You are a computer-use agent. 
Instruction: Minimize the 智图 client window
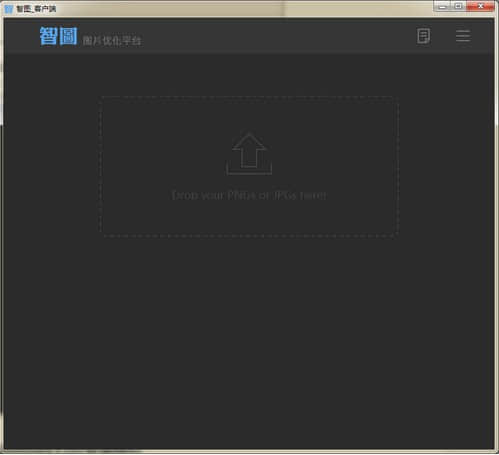point(442,6)
